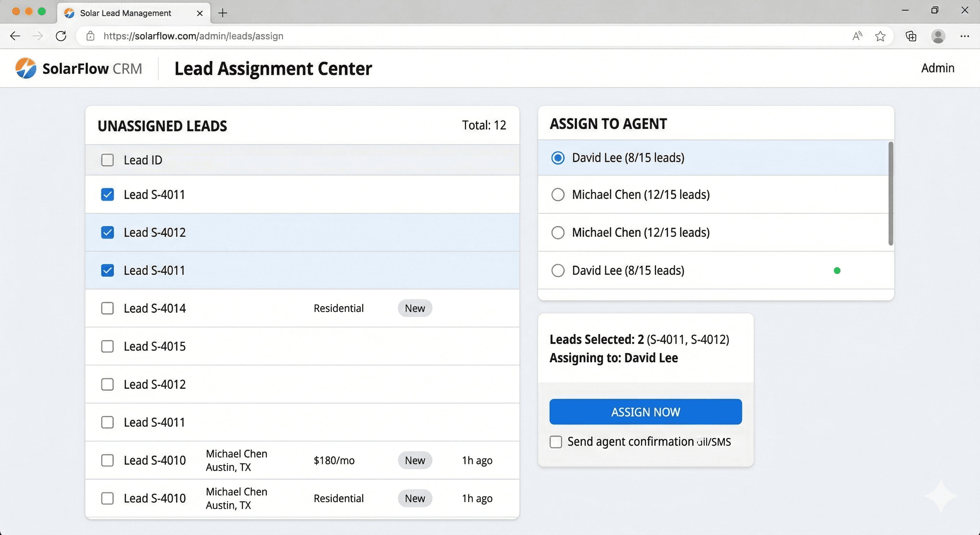The width and height of the screenshot is (980, 535).
Task: Switch to the Solar Lead Management tab
Action: point(126,13)
